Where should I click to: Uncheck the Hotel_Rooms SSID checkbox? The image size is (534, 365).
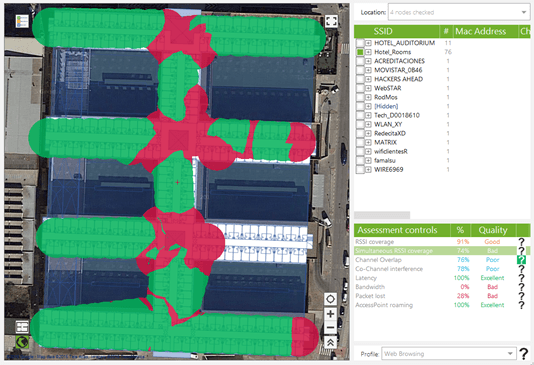point(360,52)
